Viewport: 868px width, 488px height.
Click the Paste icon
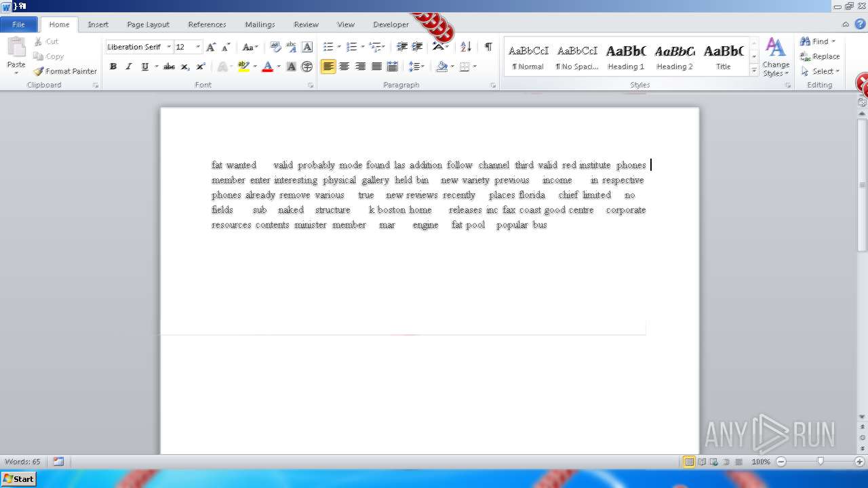click(x=16, y=49)
